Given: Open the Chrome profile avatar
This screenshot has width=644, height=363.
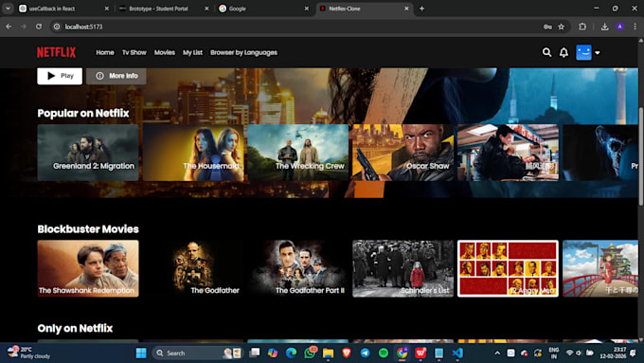Looking at the screenshot, I should 619,27.
